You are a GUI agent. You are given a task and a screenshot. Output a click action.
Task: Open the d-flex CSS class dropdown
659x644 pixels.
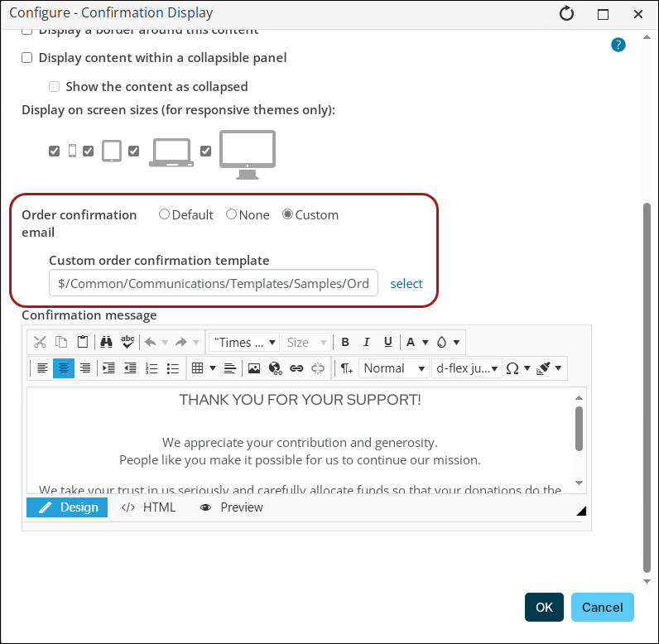[466, 368]
